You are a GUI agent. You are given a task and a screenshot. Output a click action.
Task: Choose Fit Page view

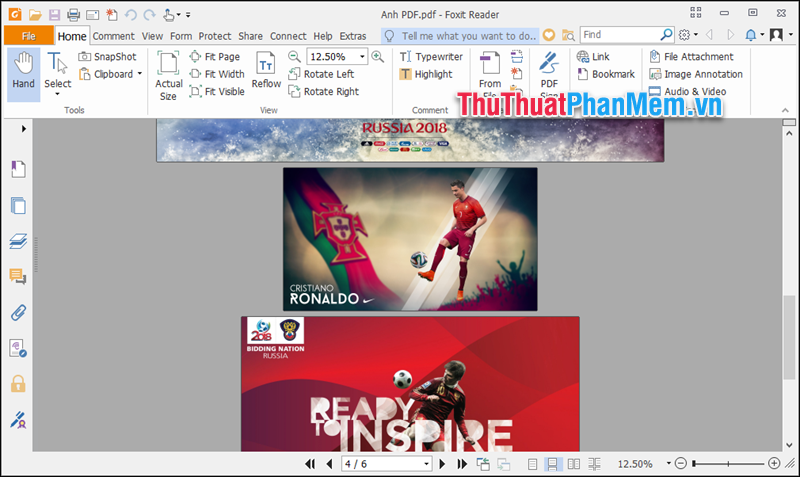[215, 57]
